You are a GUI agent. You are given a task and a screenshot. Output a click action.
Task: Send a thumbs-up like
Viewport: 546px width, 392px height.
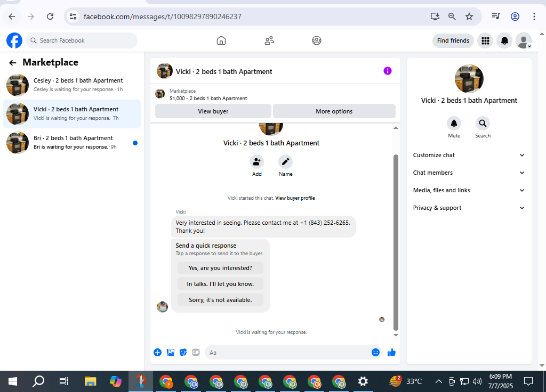click(x=391, y=353)
